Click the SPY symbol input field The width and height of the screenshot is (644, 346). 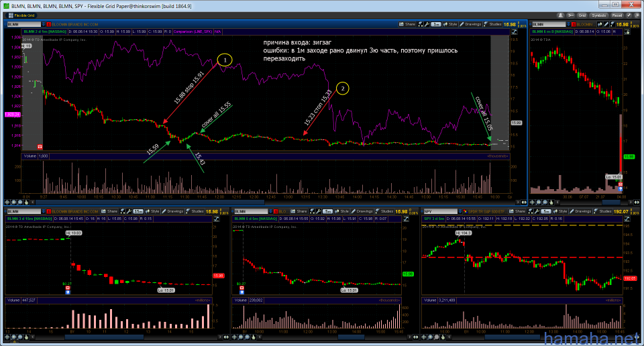[x=440, y=211]
